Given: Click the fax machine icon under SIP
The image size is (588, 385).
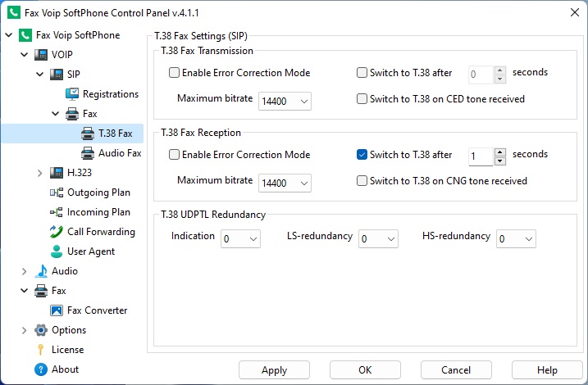Looking at the screenshot, I should [72, 114].
